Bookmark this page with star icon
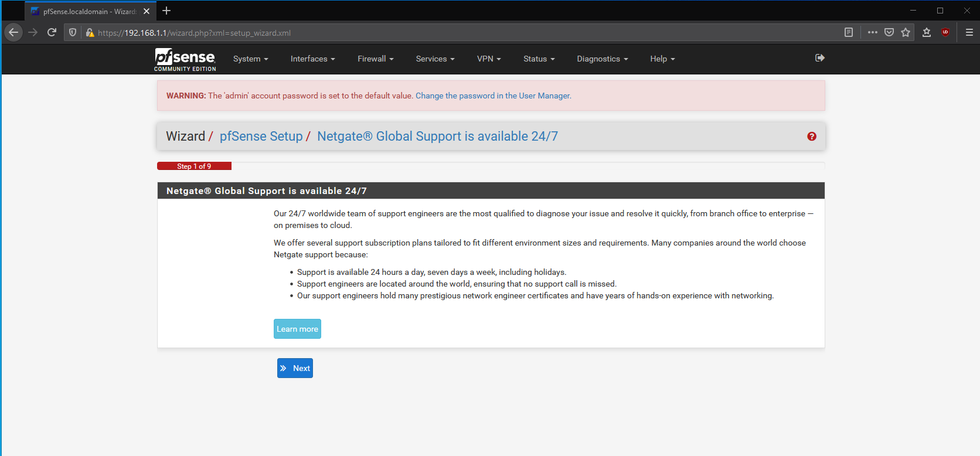Image resolution: width=980 pixels, height=456 pixels. [906, 32]
